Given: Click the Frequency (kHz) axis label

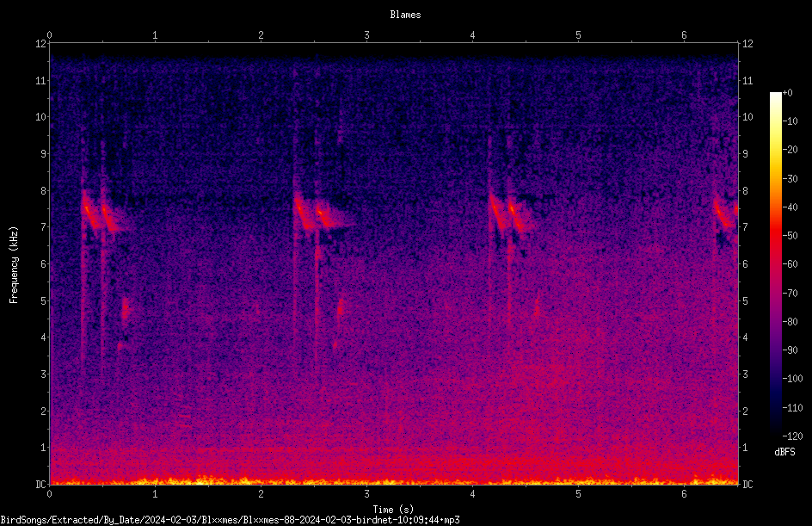Looking at the screenshot, I should tap(14, 265).
